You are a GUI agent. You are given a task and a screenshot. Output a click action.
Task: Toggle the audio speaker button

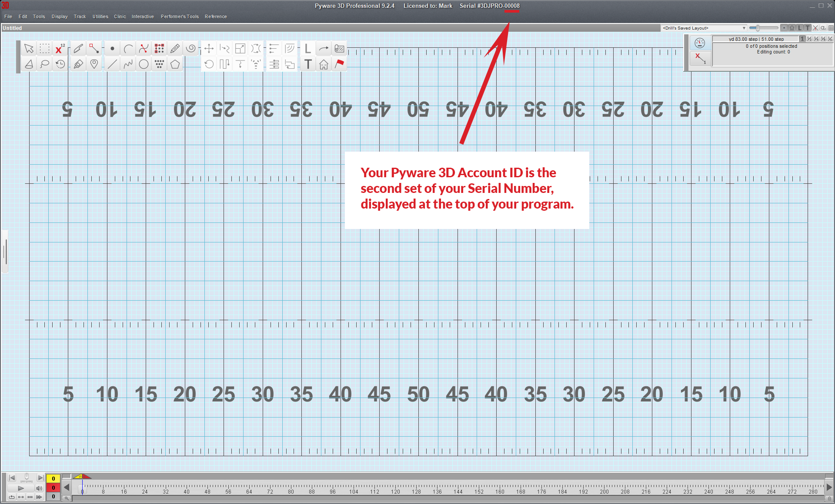(39, 488)
